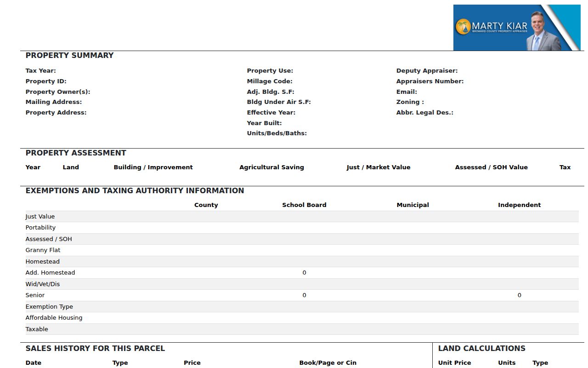Click the Municipal column header

click(413, 205)
